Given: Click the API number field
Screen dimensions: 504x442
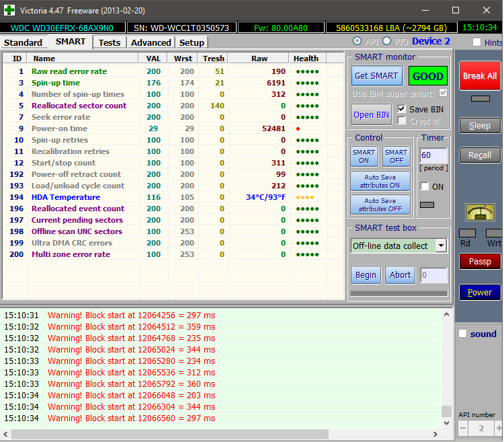Looking at the screenshot, I should pos(481,428).
